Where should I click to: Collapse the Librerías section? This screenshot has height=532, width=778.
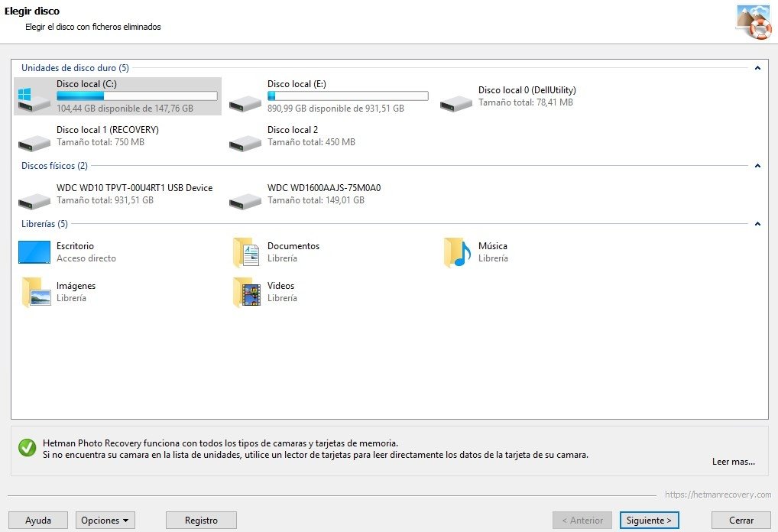[757, 224]
